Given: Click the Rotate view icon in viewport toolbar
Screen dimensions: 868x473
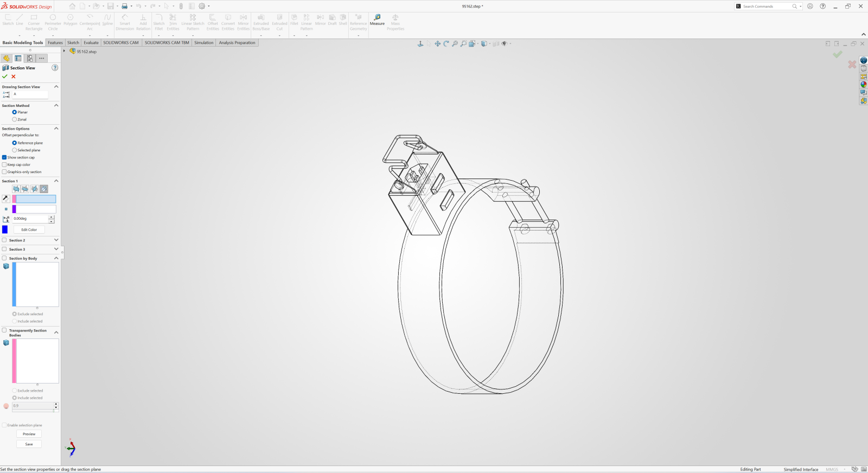Looking at the screenshot, I should pos(446,44).
